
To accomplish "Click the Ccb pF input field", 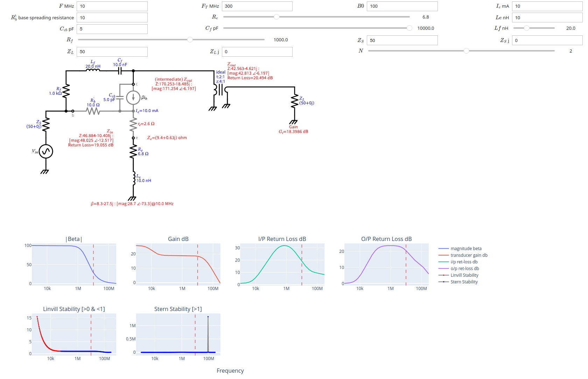I will 112,29.
